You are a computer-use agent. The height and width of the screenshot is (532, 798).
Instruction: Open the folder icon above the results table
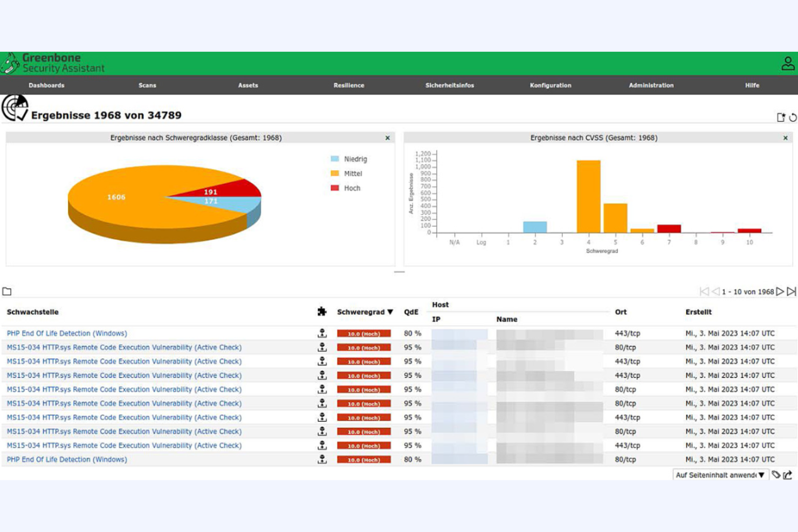(x=8, y=291)
